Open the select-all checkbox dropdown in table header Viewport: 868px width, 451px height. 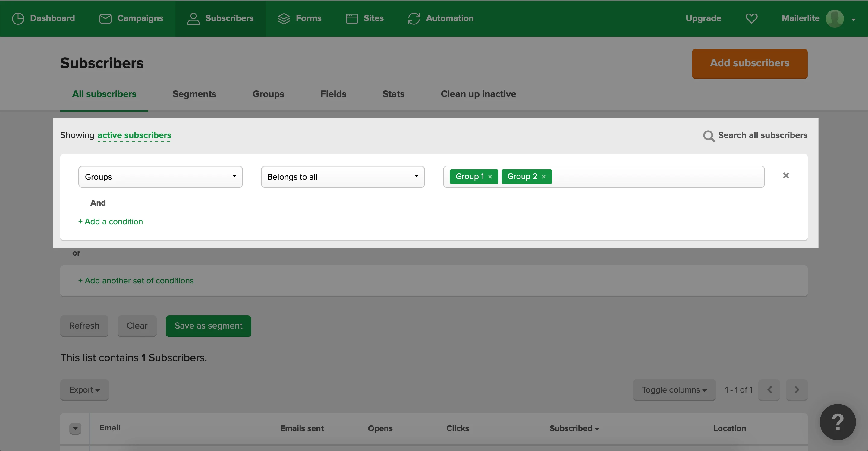coord(75,428)
